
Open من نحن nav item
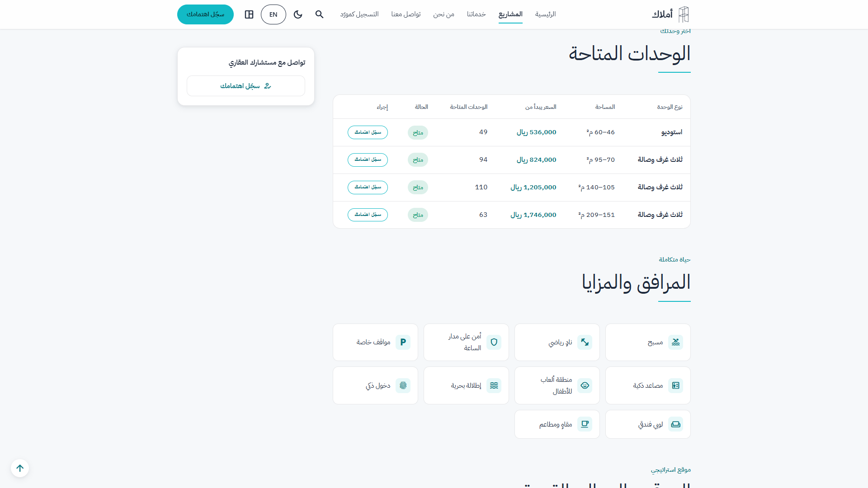444,14
